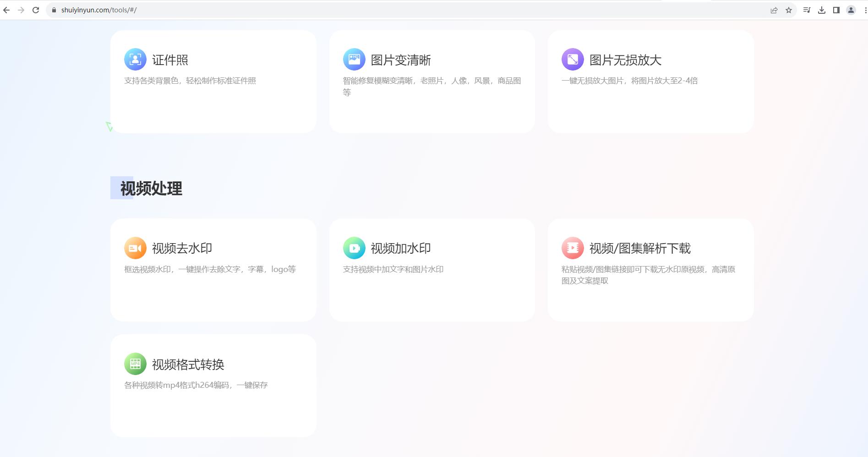Open the 视频去水印 tool card

(213, 269)
